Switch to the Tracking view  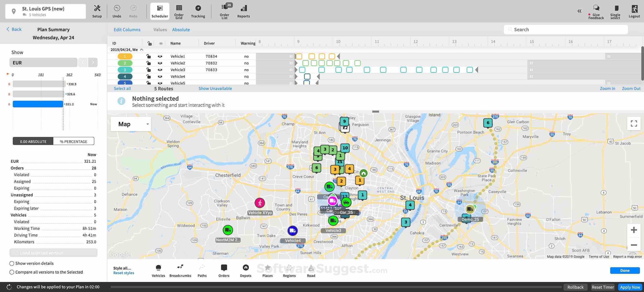[198, 11]
